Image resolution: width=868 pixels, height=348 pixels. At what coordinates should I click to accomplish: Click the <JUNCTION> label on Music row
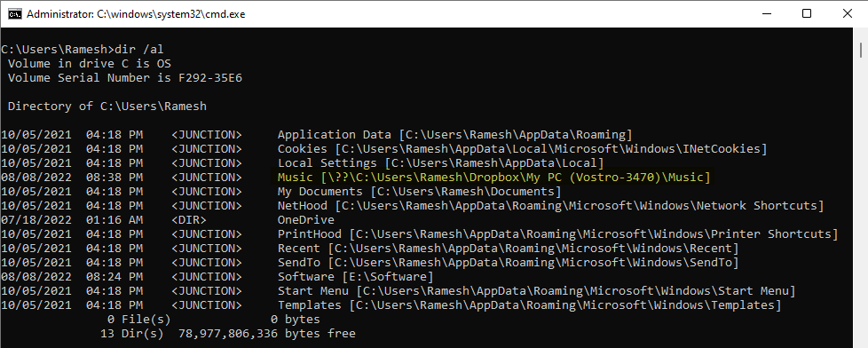[x=207, y=178]
